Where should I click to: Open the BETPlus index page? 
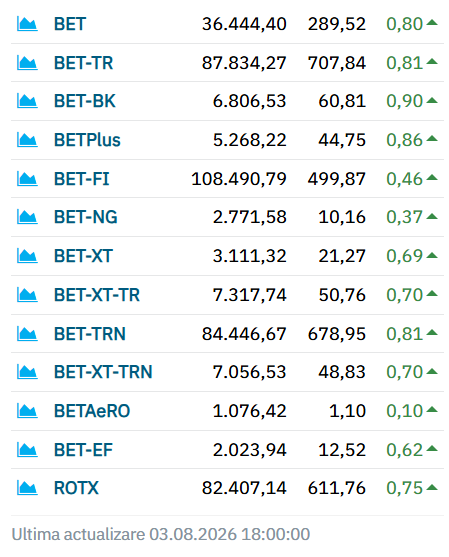[x=87, y=140]
